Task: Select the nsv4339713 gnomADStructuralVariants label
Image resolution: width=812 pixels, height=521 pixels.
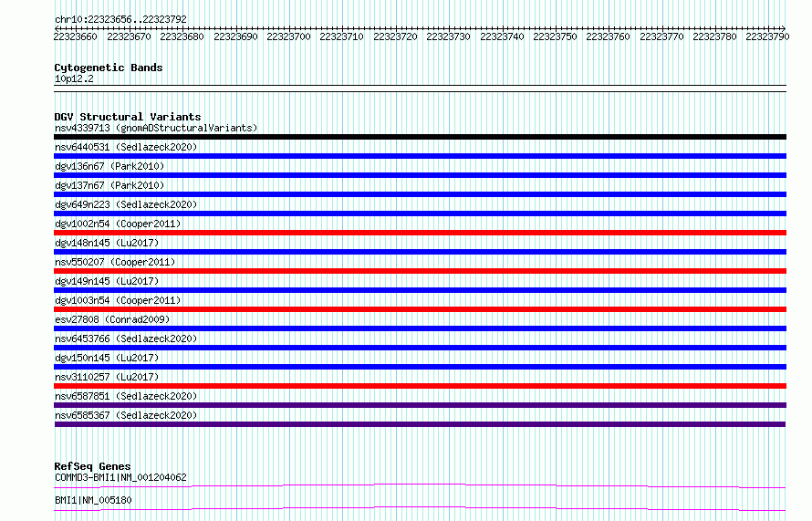Action: (x=156, y=128)
